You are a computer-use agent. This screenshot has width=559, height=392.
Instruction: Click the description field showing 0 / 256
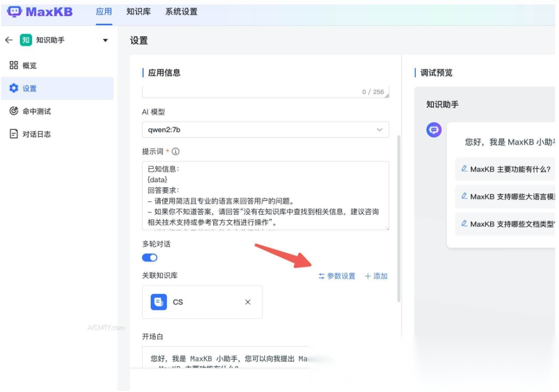coord(265,92)
